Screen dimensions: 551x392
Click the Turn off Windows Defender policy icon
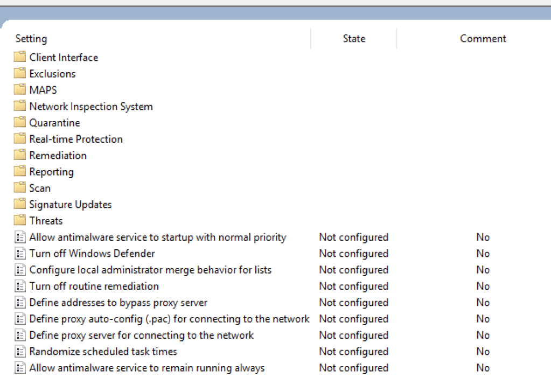click(x=20, y=254)
